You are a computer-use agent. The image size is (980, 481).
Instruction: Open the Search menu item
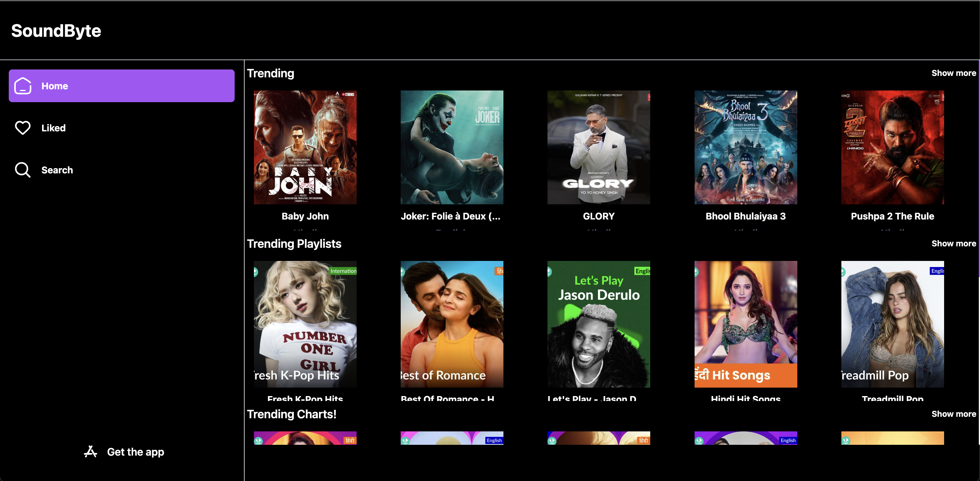pyautogui.click(x=122, y=170)
